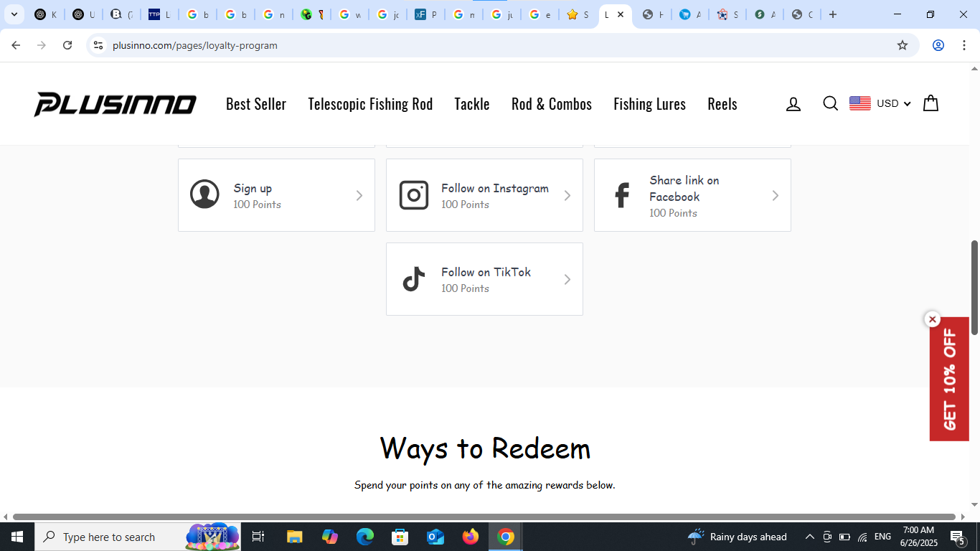The width and height of the screenshot is (980, 551).
Task: Select the Follow on TikTok text
Action: (486, 272)
